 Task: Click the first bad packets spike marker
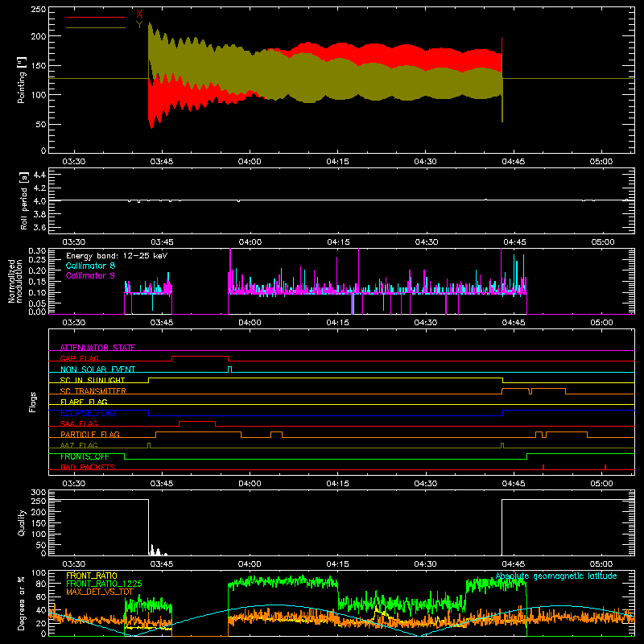click(543, 467)
